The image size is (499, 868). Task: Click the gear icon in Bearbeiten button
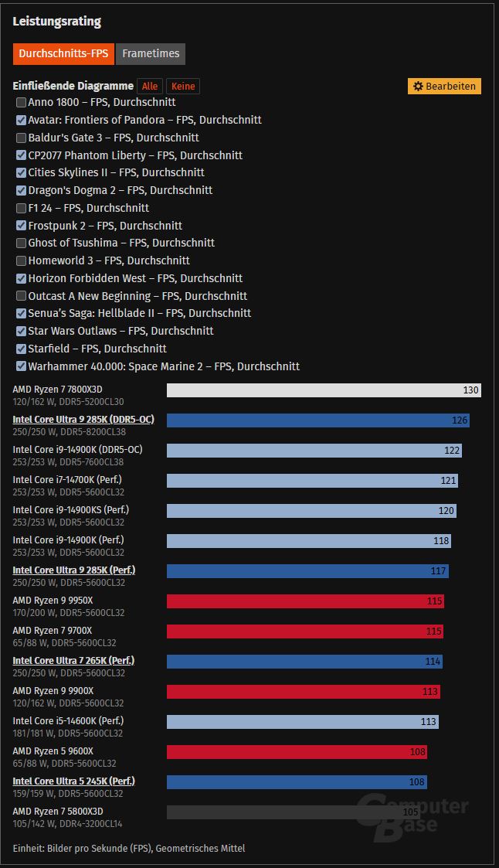click(x=418, y=87)
